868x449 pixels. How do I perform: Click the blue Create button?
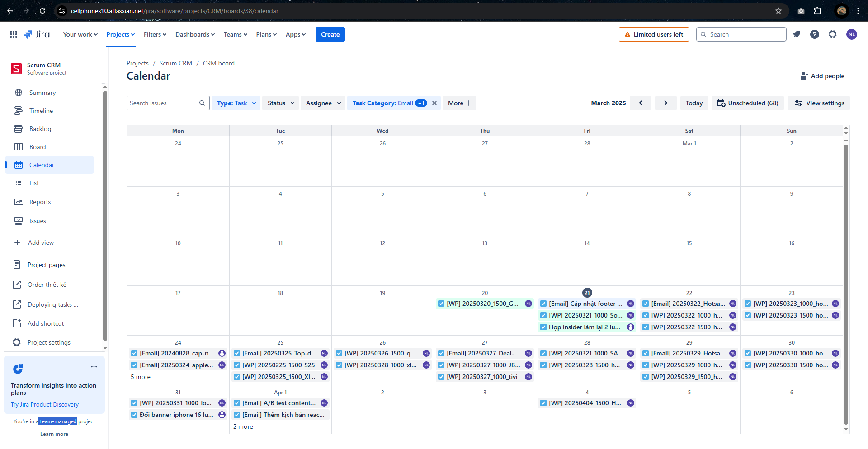[x=330, y=34]
